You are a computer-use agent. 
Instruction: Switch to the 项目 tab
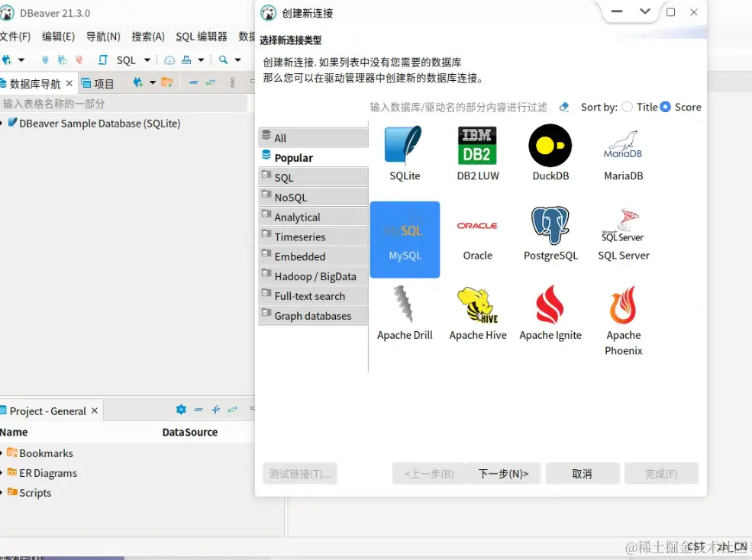98,84
